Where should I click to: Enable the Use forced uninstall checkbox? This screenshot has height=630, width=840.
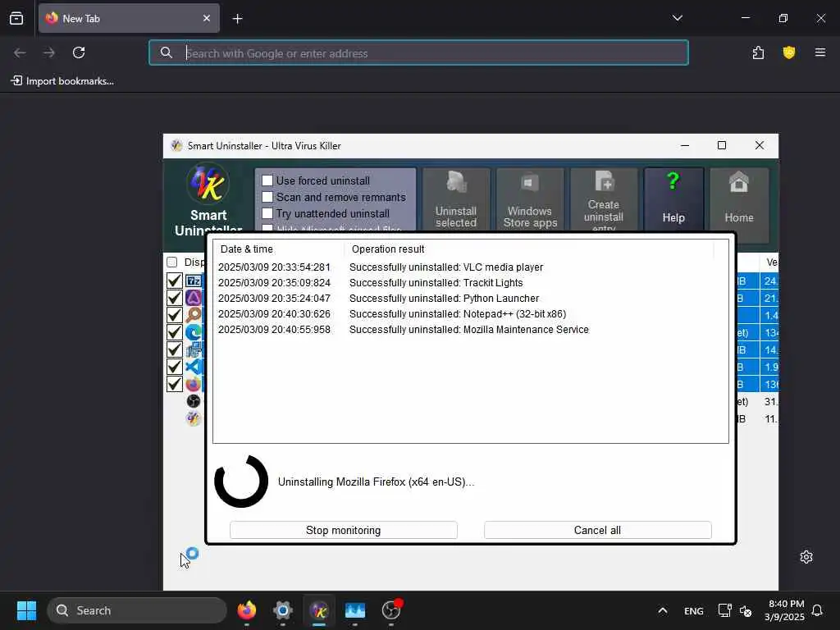pyautogui.click(x=267, y=180)
